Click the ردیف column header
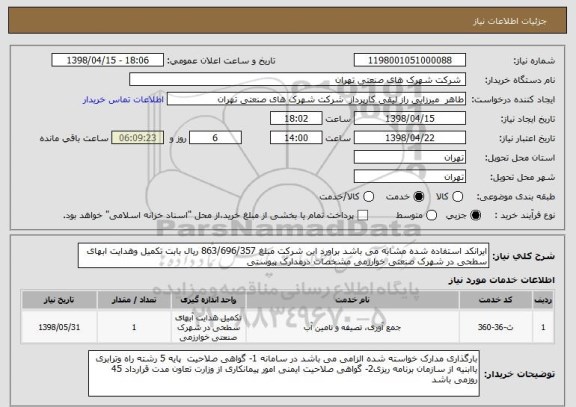576x407 pixels. (543, 300)
